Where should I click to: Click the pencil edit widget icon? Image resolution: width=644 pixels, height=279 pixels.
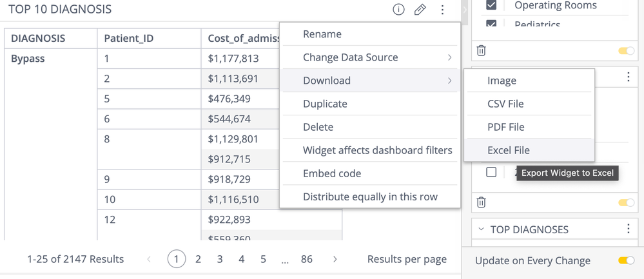click(420, 10)
